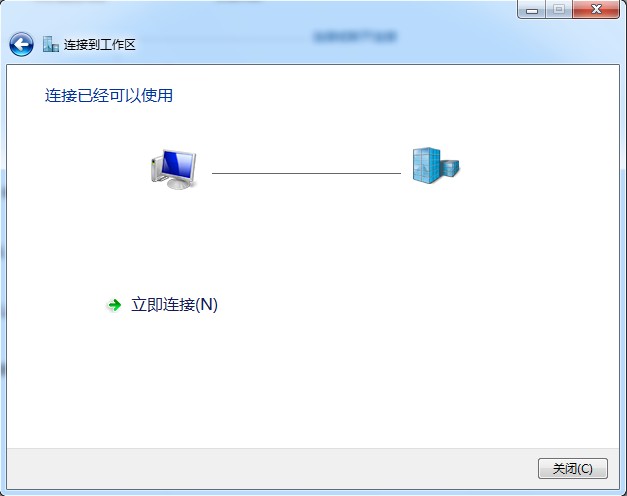Click the line linking computer and building
Image resolution: width=627 pixels, height=496 pixels.
(x=306, y=173)
